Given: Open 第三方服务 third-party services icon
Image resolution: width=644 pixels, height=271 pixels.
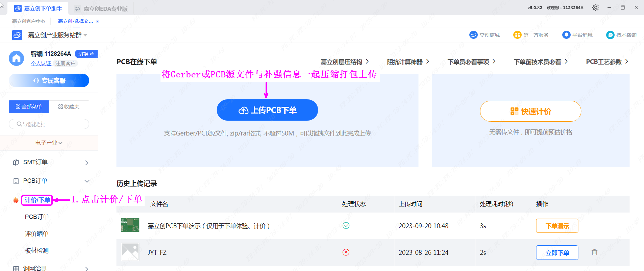Looking at the screenshot, I should pos(517,35).
